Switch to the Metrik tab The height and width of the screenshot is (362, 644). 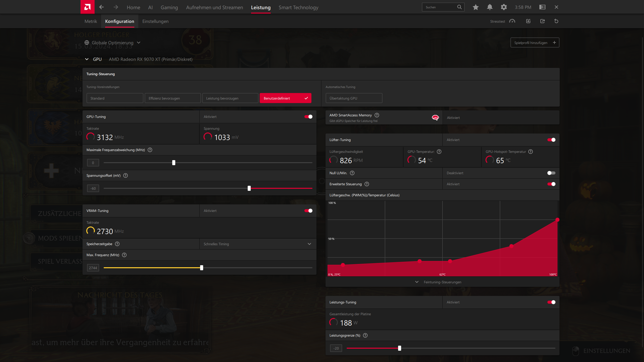tap(91, 21)
